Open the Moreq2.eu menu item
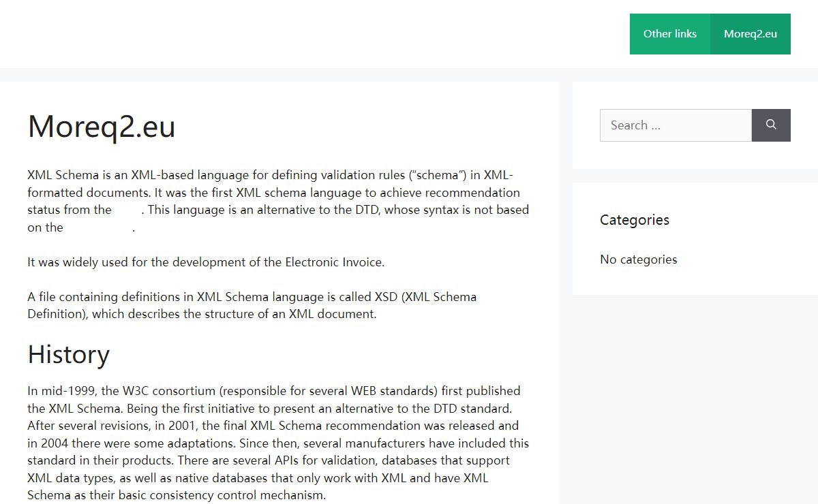Viewport: 818px width, 504px height. click(751, 34)
